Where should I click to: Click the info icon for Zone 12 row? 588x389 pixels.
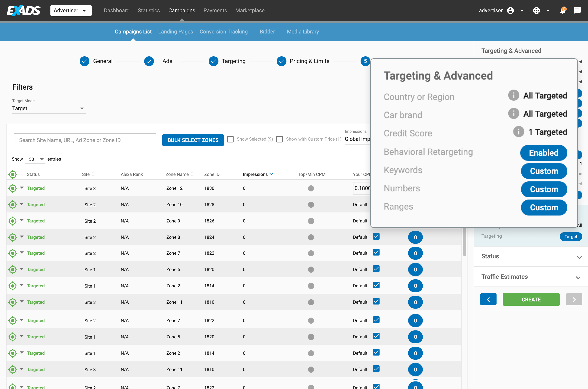click(x=311, y=188)
